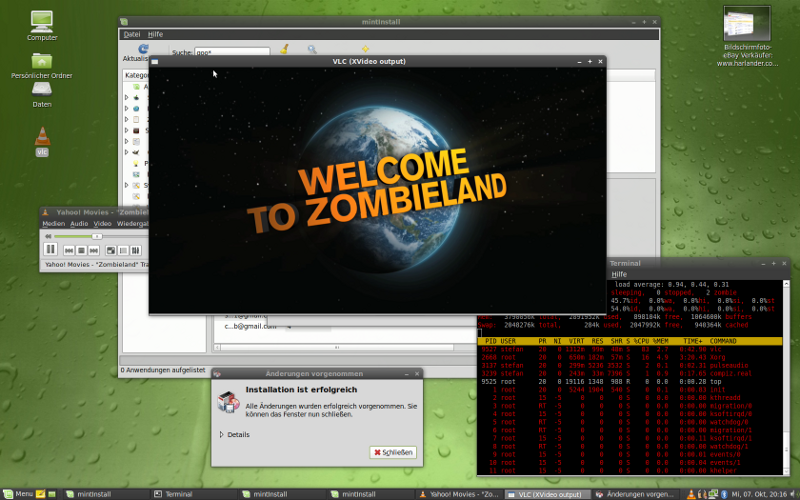800x500 pixels.
Task: Open the Computer desktop icon
Action: (x=42, y=26)
